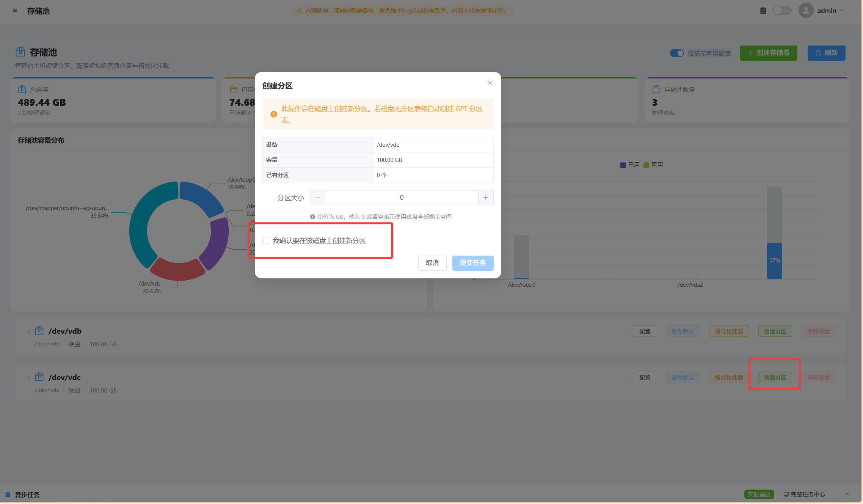Close the 创建分区 dialog
Screen dimensions: 863x504
coord(490,83)
